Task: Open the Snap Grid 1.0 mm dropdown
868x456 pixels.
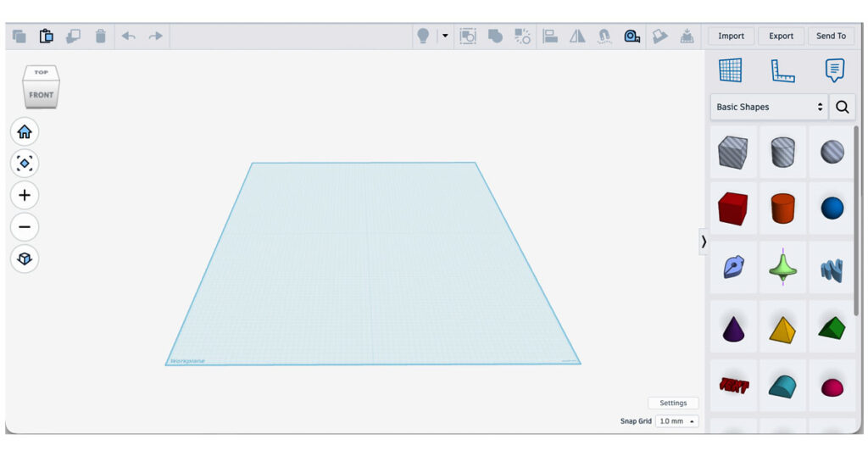Action: 676,421
